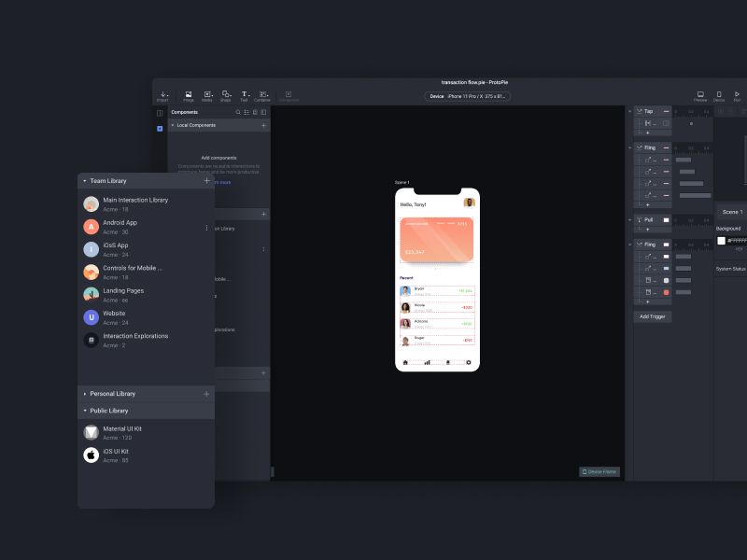747x560 pixels.
Task: Collapse the second Fling trigger
Action: tap(629, 245)
